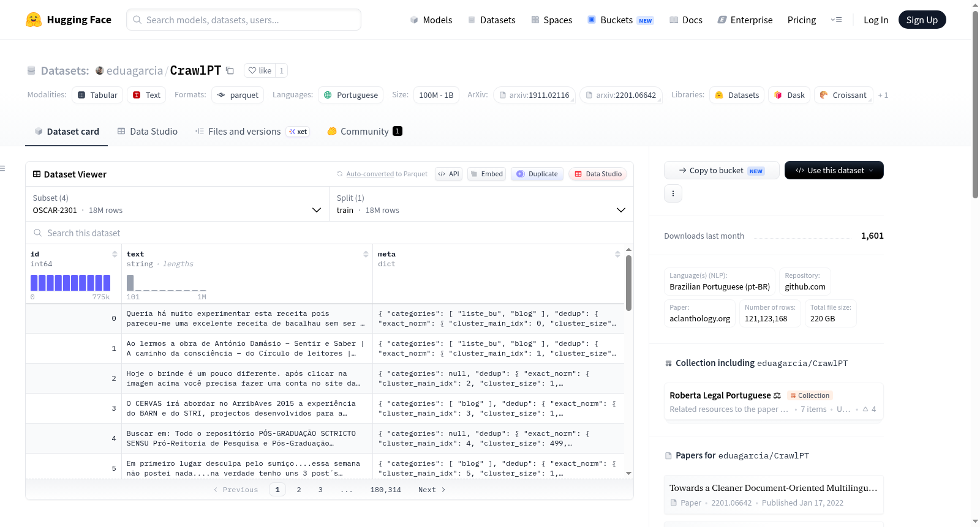980x527 pixels.
Task: Focus the search models, datasets, users field
Action: pos(244,20)
